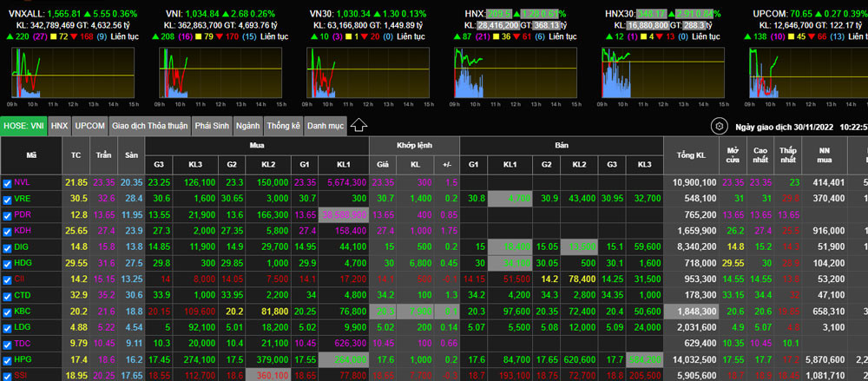Go to the Phái Sinh tab
Viewport: 868px width, 381px height.
212,126
